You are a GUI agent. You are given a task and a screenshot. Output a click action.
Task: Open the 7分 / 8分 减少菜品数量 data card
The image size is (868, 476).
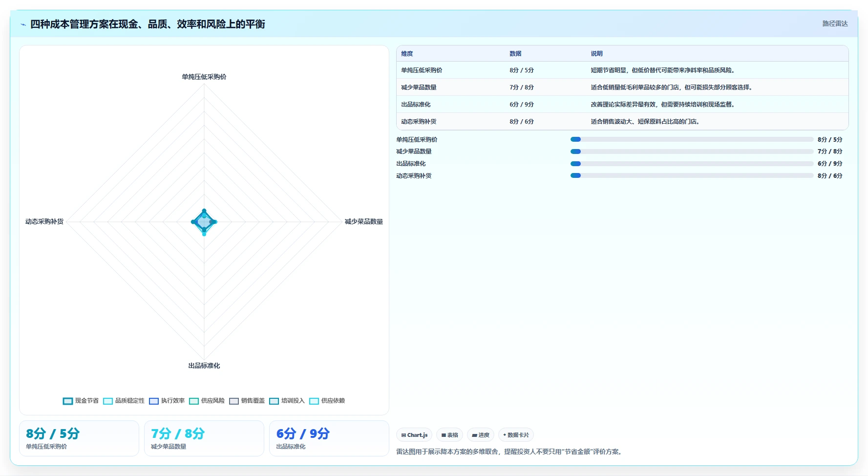pyautogui.click(x=204, y=438)
